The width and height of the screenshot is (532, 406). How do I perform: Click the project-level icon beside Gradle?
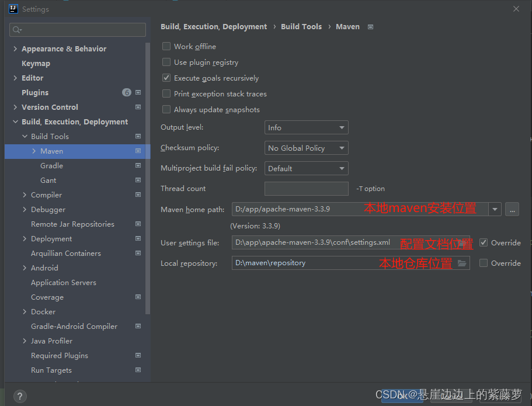tap(138, 165)
